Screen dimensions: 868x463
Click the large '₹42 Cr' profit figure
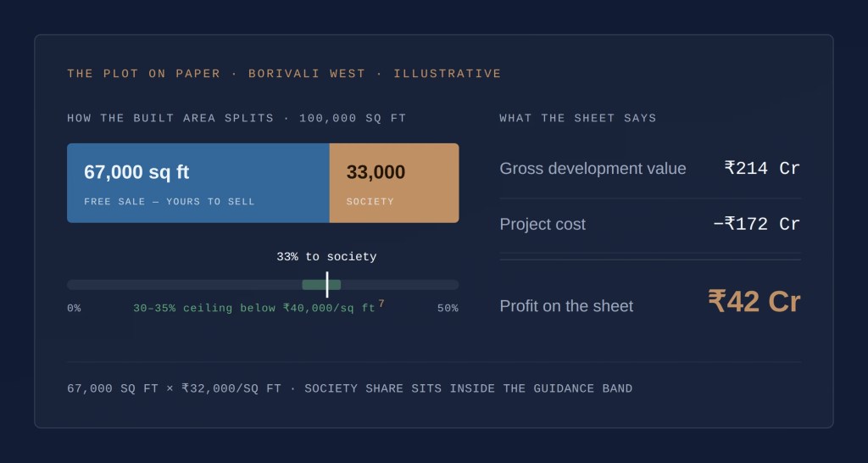[x=754, y=302]
